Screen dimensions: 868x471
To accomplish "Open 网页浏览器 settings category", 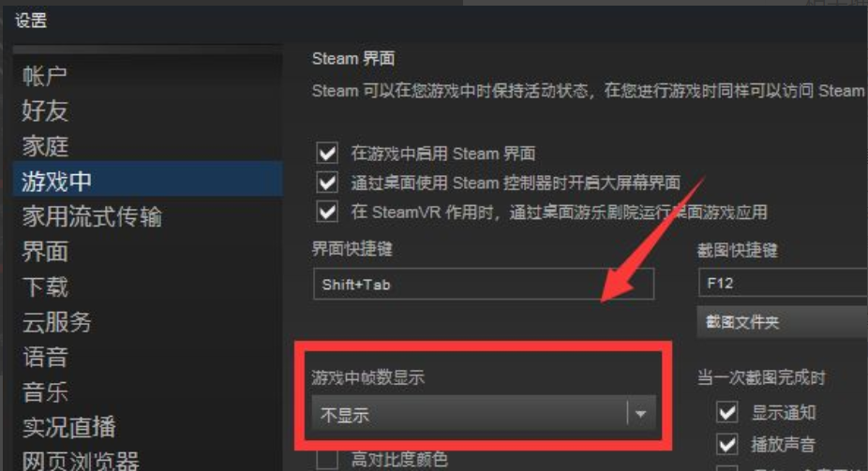I will (x=81, y=461).
